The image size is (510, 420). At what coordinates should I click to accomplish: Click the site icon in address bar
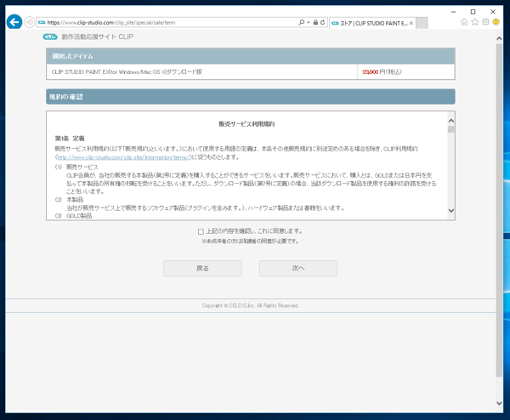42,22
